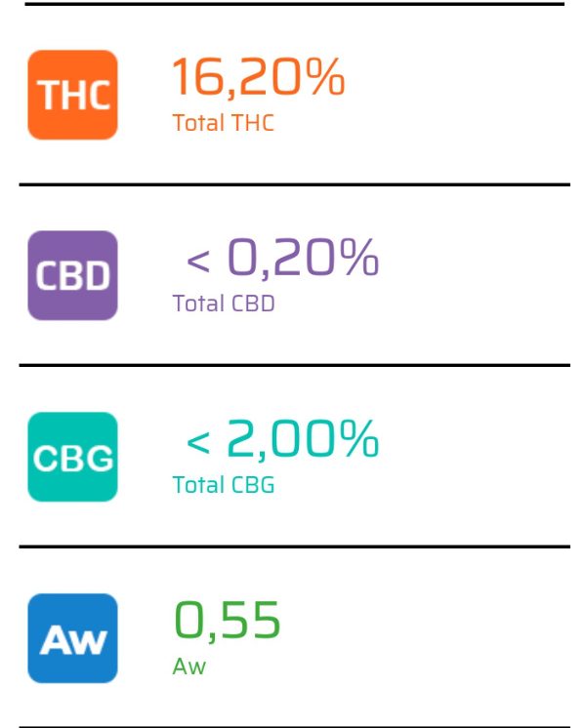Select the 16,20% THC value

click(x=259, y=77)
